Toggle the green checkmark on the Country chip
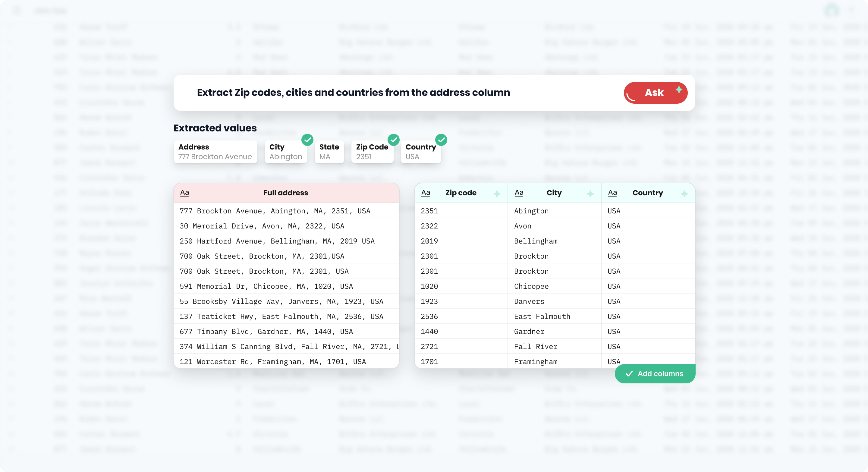The image size is (868, 472). (442, 140)
